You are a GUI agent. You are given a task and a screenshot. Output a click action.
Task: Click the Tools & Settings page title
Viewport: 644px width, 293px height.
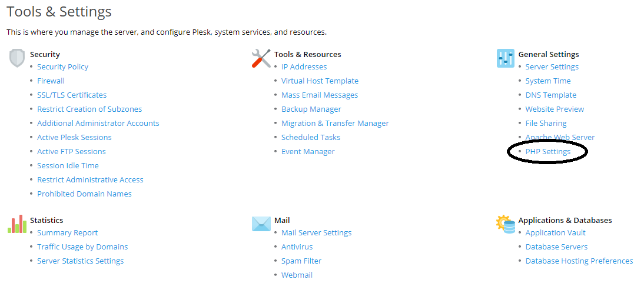click(x=59, y=12)
